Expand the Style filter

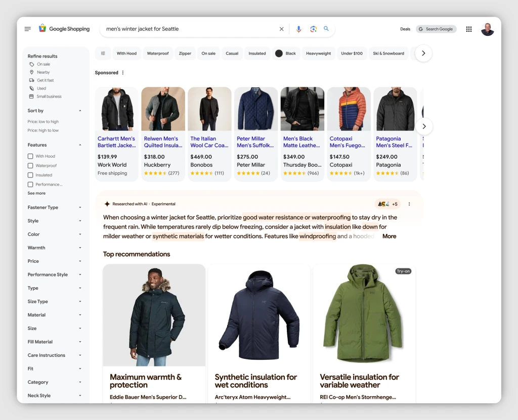[55, 221]
